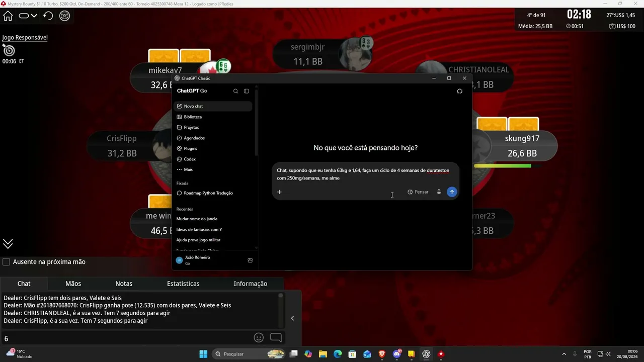
Task: Add attachment with the plus button
Action: pos(279,192)
